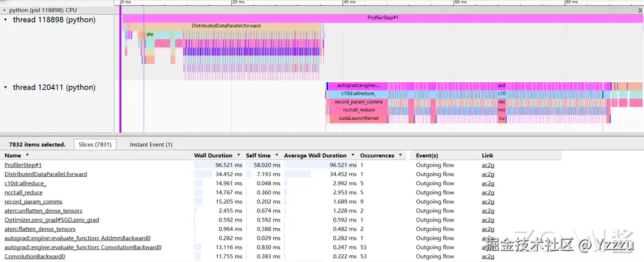Sort by Wall Duration column arrow
The image size is (644, 262).
pyautogui.click(x=238, y=156)
